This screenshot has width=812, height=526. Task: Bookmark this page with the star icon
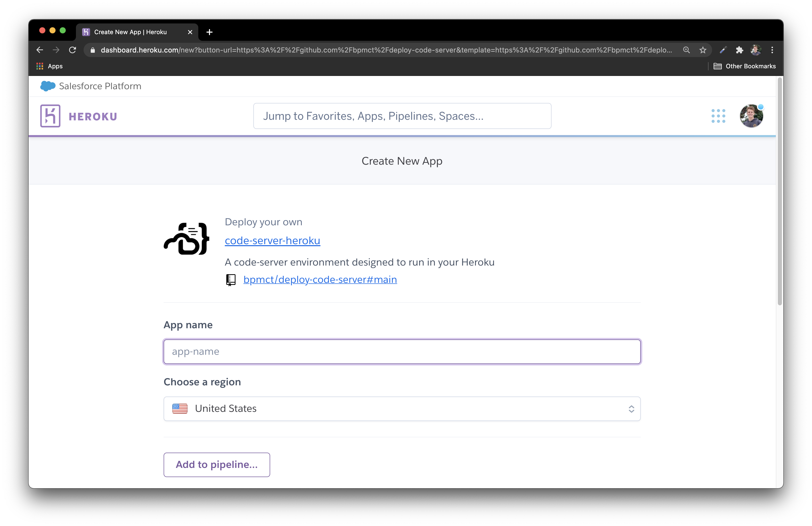[703, 50]
